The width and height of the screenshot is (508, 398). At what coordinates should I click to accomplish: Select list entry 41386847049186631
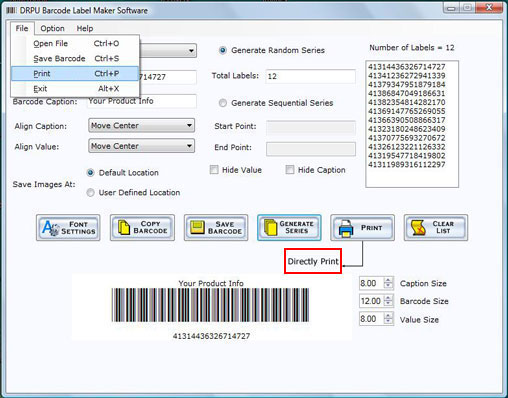pos(407,93)
